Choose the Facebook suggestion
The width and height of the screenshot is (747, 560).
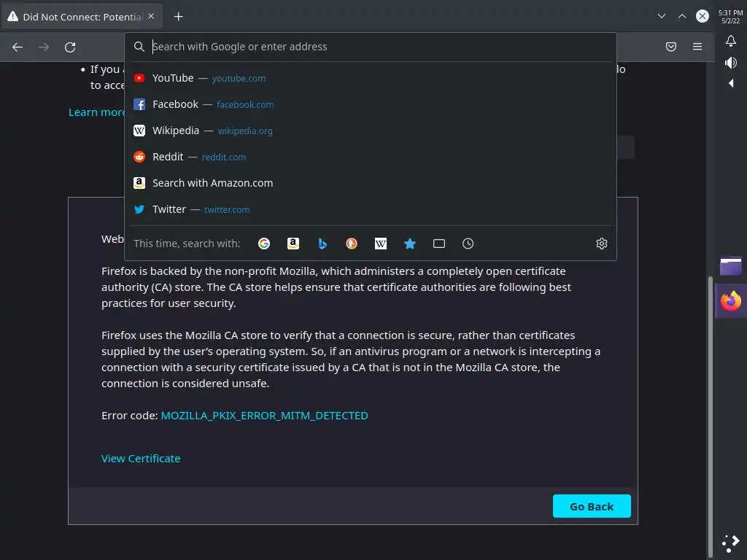[370, 104]
